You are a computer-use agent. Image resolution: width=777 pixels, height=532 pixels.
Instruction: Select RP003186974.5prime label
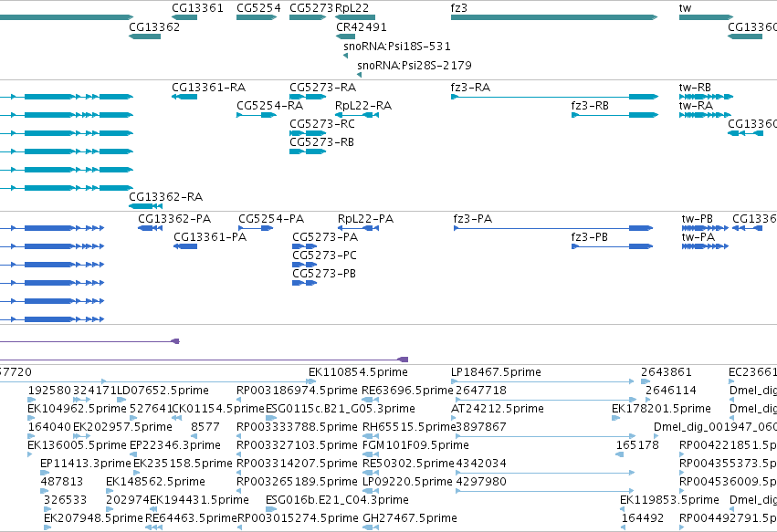297,391
